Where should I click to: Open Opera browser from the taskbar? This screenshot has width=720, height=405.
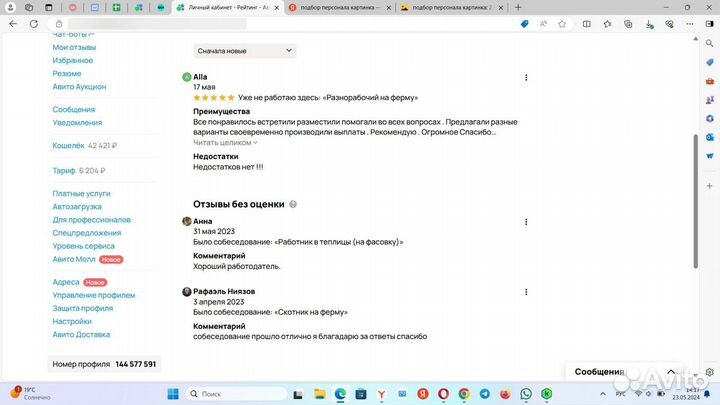[443, 394]
